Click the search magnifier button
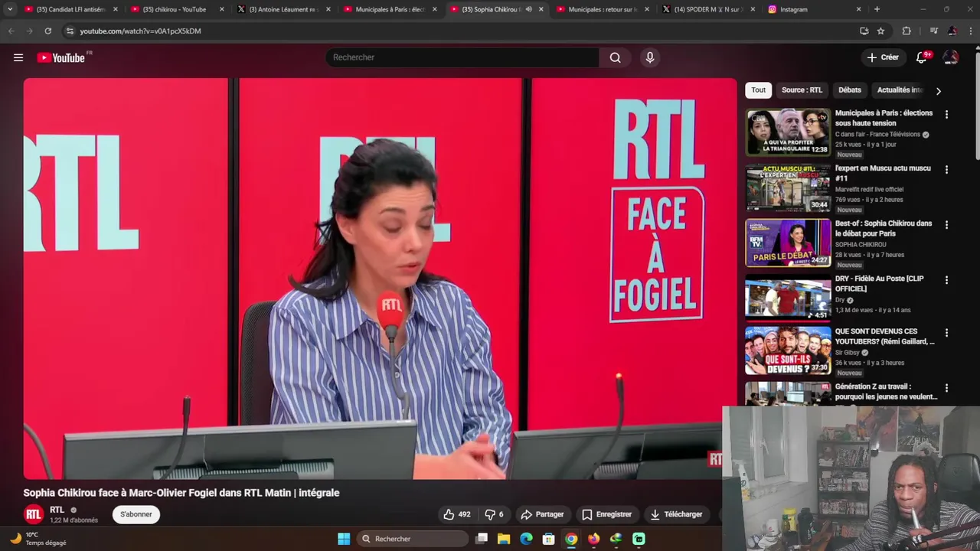 tap(615, 57)
